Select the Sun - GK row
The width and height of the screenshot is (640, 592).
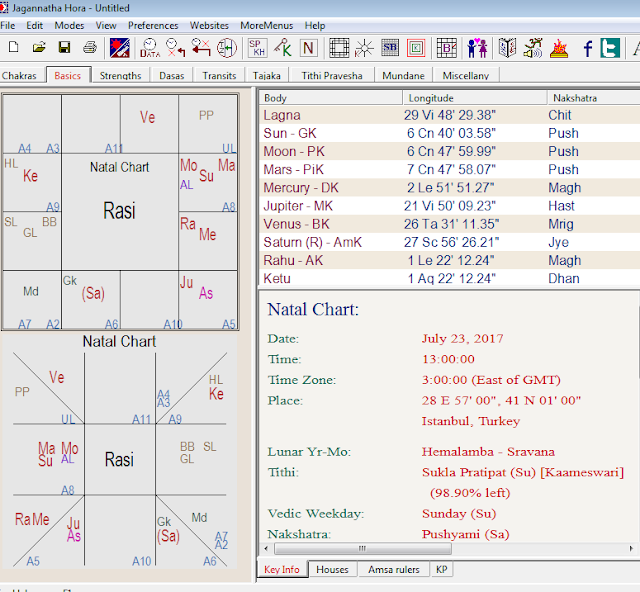tap(449, 133)
